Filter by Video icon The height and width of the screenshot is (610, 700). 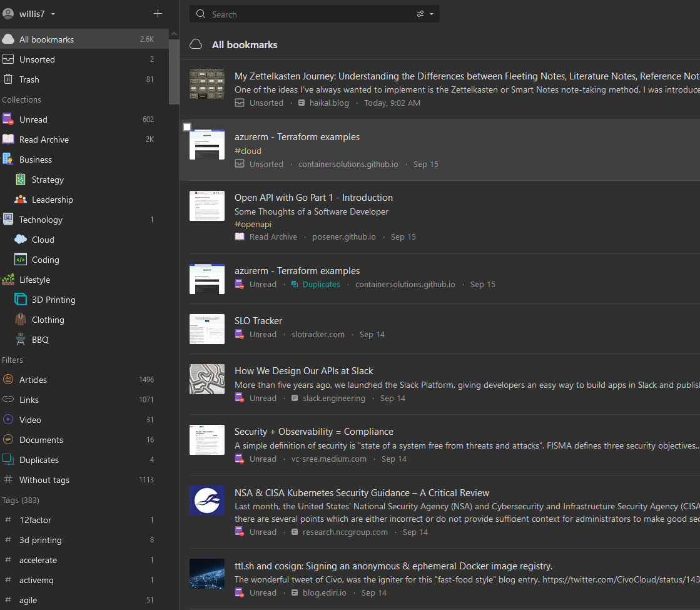(x=8, y=419)
